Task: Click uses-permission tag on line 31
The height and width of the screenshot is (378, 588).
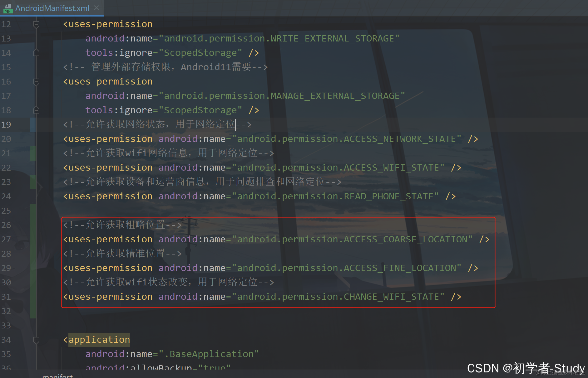Action: coord(108,297)
